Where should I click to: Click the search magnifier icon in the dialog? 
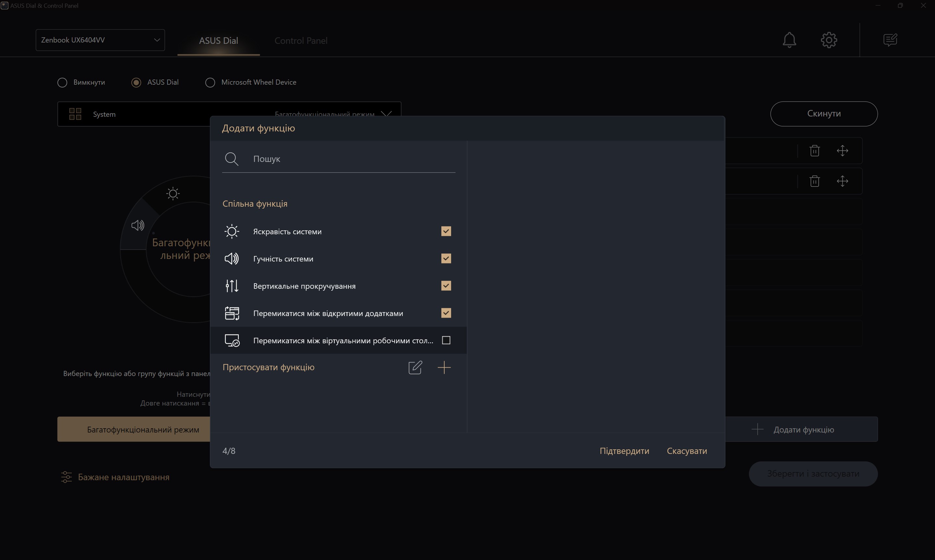click(x=232, y=159)
